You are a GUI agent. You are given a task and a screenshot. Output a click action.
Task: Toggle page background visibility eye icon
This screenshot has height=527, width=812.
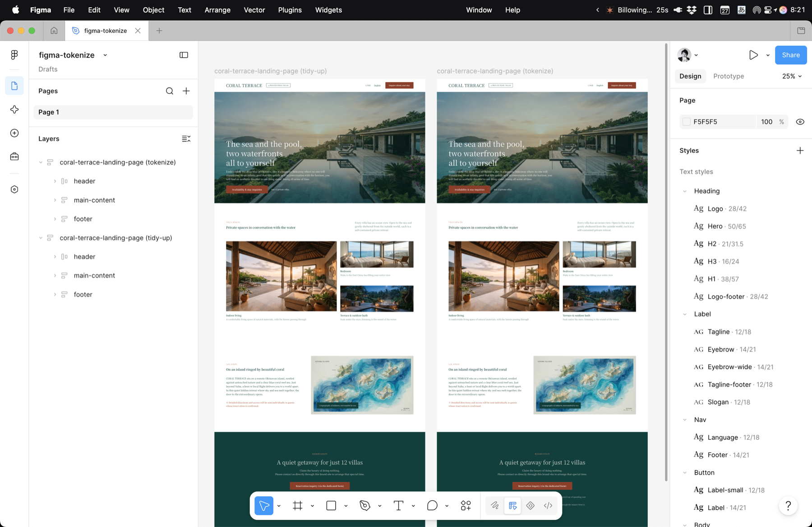click(800, 122)
